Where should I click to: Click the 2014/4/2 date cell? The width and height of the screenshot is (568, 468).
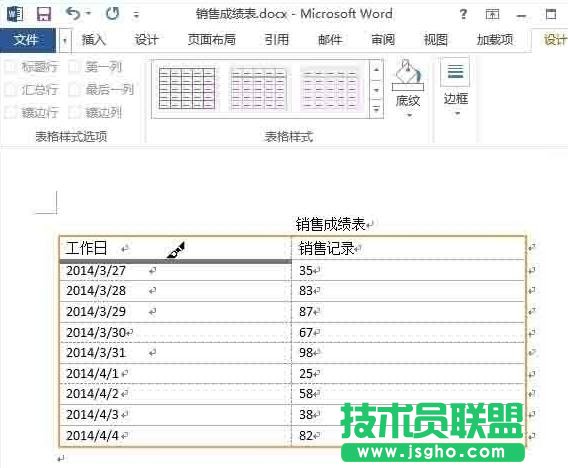(175, 394)
